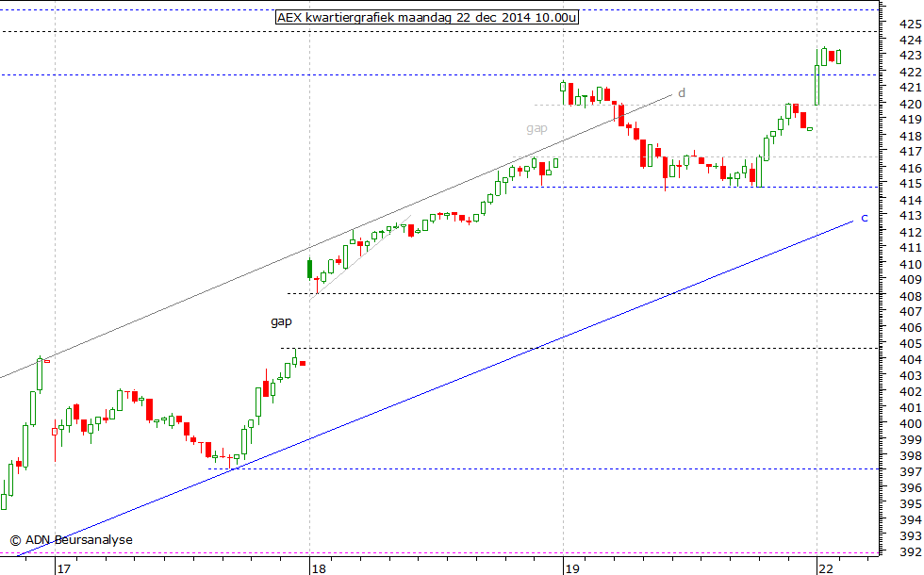Image resolution: width=924 pixels, height=575 pixels.
Task: Click the chart title 'AEX kwartiergrafiek maandag 22 dec 2014 10.00u'
Action: click(427, 18)
